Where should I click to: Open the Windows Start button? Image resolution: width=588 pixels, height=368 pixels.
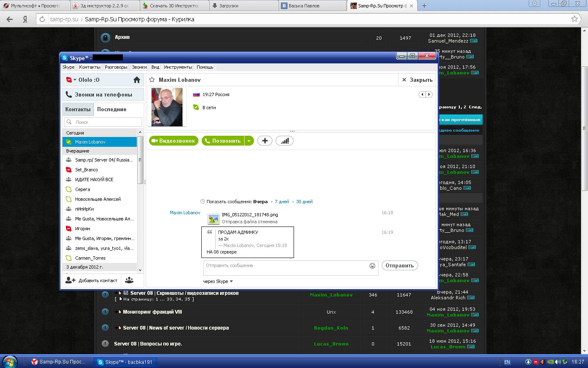point(9,362)
